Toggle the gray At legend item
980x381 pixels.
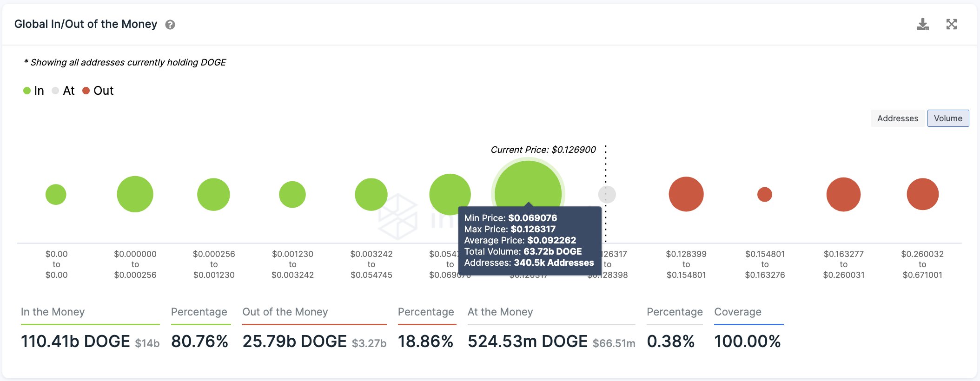click(63, 91)
